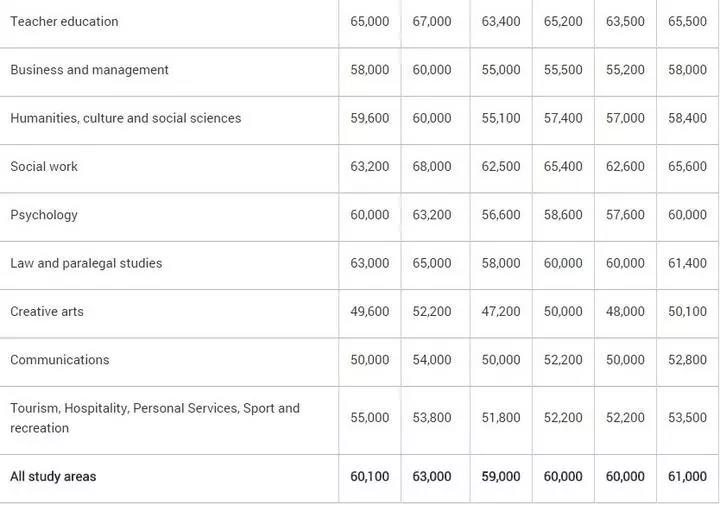Viewport: 720px width, 505px height.
Task: Click the 67,000 cell in Teacher education
Action: pyautogui.click(x=432, y=21)
